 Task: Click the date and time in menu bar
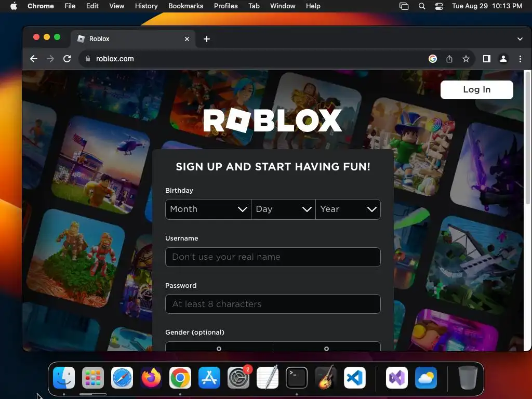coord(487,6)
